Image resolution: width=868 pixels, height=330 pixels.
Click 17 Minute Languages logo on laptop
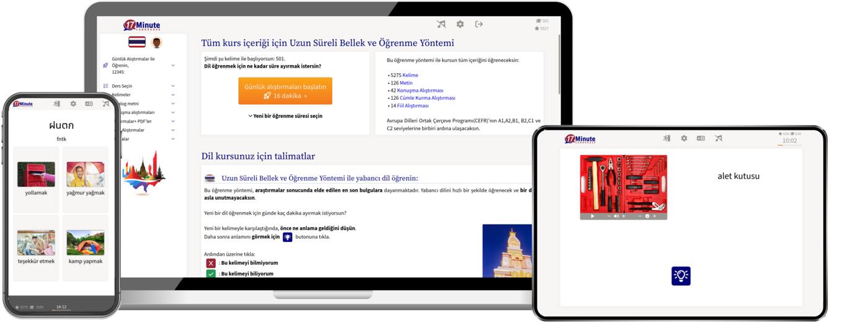(x=142, y=25)
